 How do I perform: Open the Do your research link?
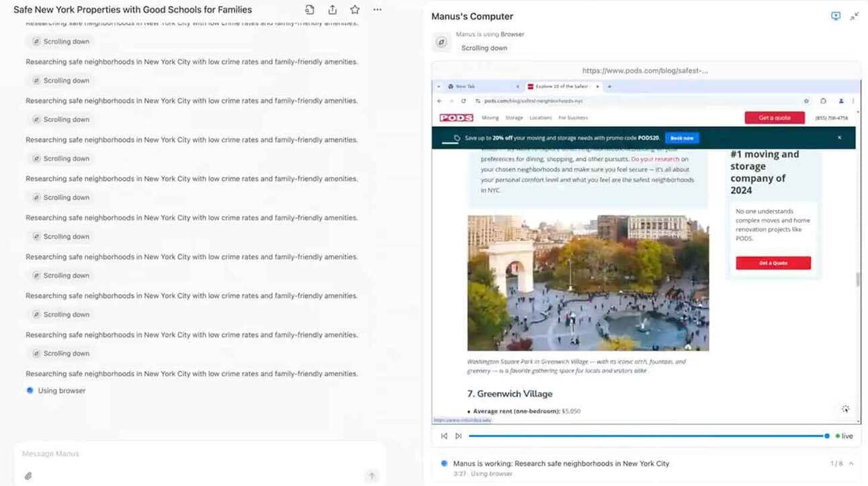coord(655,160)
